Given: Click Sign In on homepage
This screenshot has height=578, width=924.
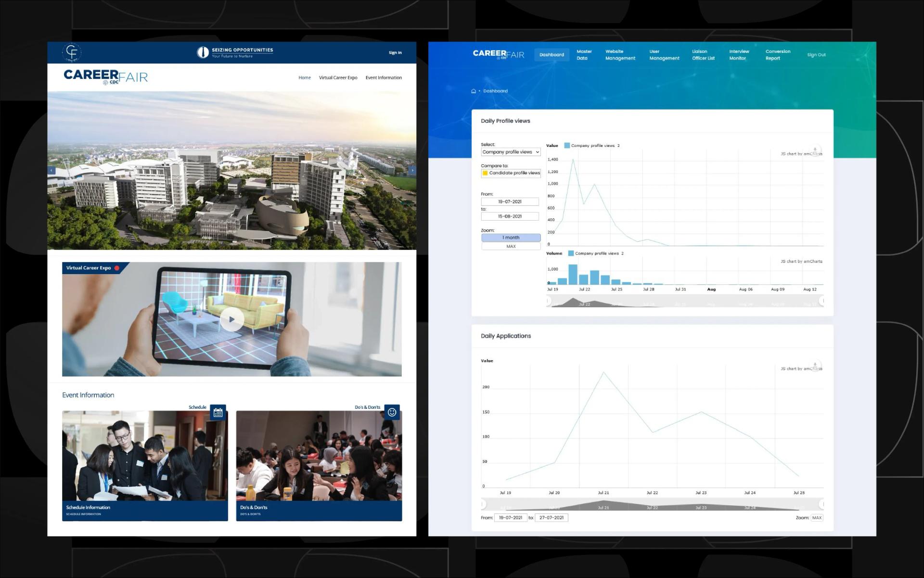Looking at the screenshot, I should [395, 53].
